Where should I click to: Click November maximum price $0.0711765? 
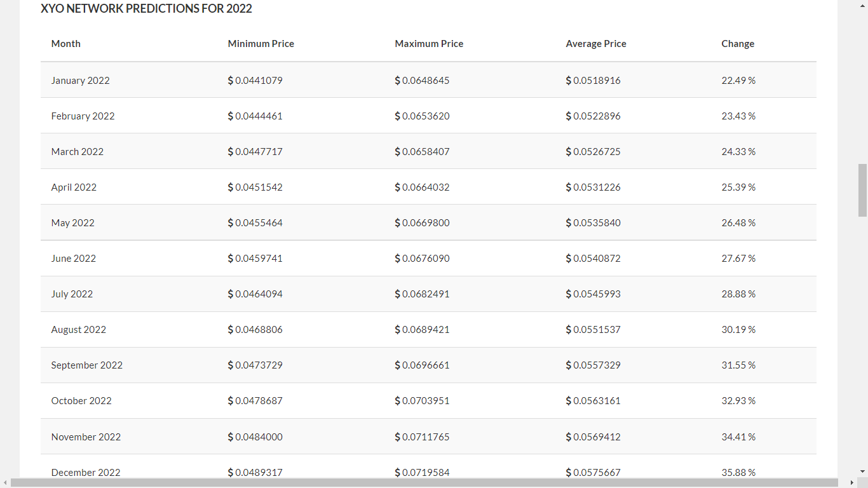pos(423,437)
